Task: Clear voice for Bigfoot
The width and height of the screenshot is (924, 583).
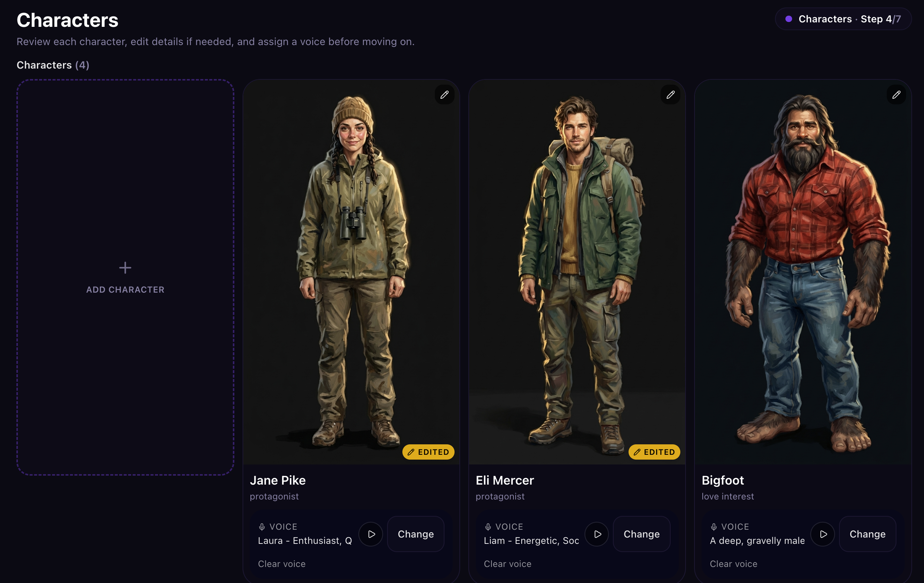Action: point(734,564)
